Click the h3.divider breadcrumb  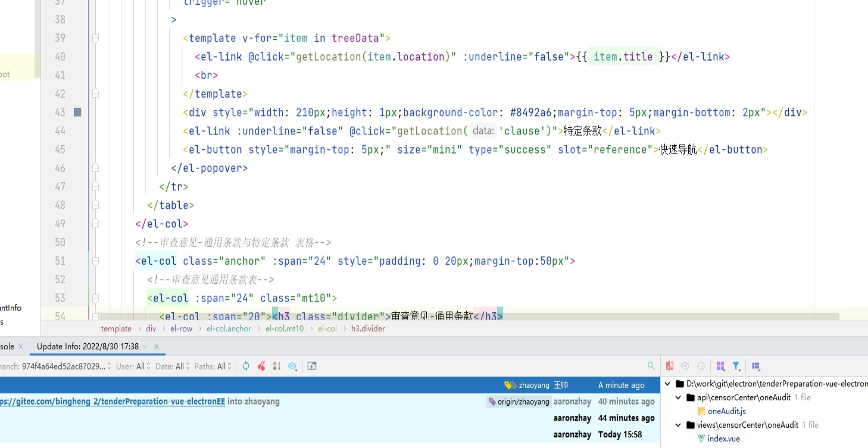(368, 328)
